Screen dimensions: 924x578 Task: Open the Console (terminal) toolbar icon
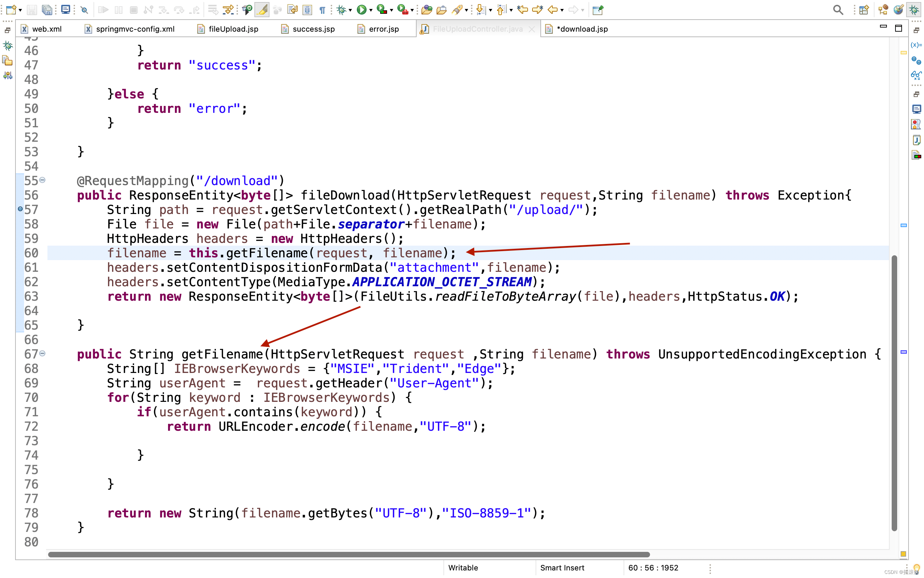tap(65, 10)
